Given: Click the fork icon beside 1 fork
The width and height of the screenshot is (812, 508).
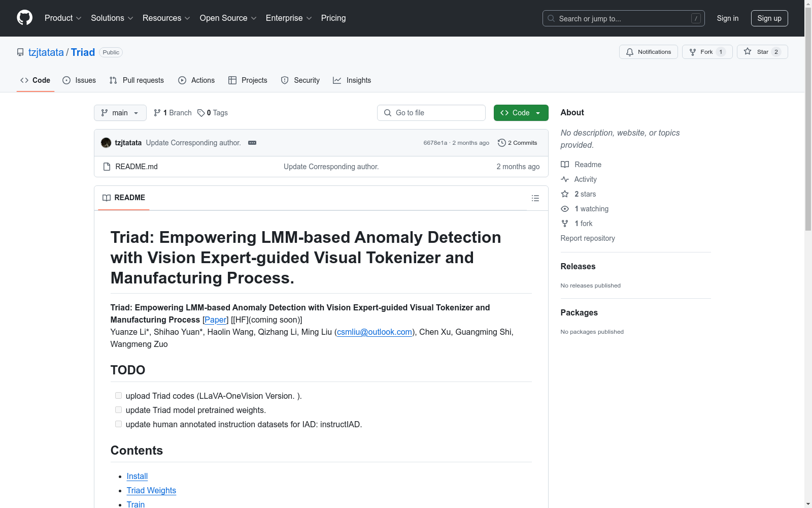Looking at the screenshot, I should 565,224.
